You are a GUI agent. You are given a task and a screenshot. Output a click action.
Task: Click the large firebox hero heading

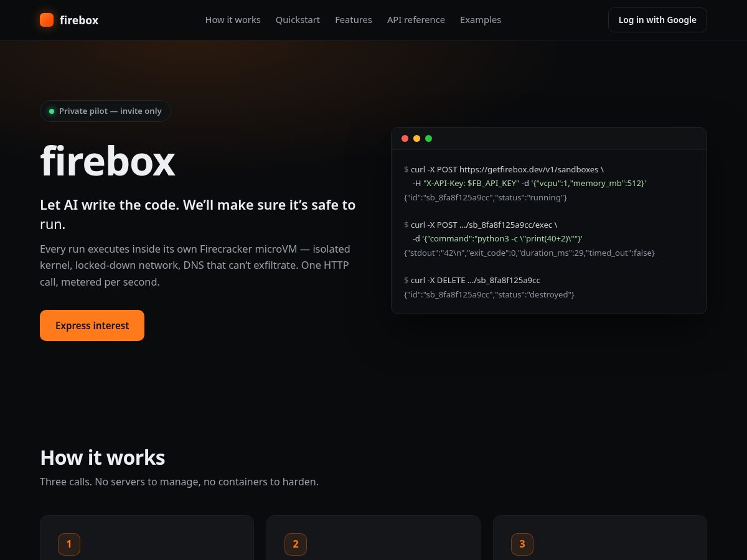(108, 162)
